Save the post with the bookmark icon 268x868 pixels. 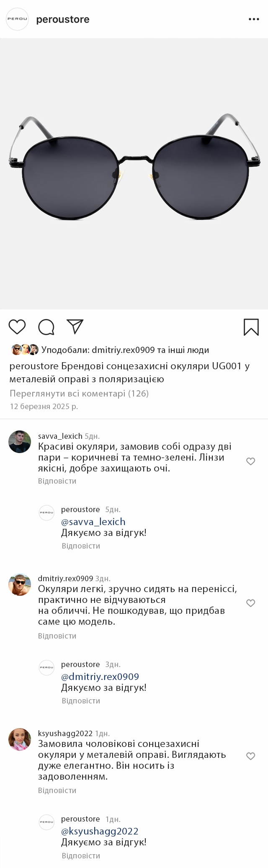click(251, 327)
